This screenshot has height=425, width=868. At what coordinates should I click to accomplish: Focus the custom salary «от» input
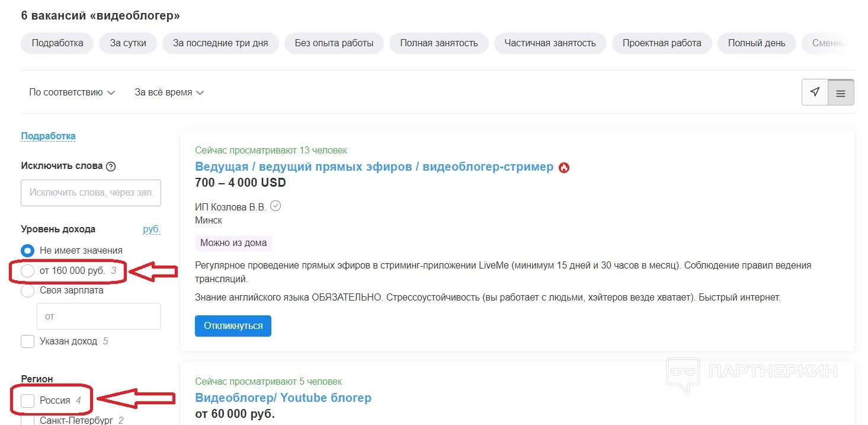pos(99,317)
